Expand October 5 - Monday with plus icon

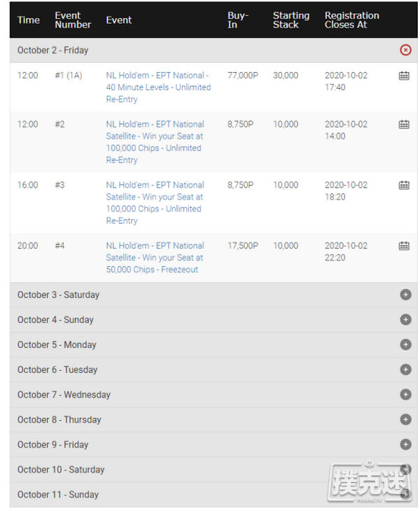(x=405, y=344)
